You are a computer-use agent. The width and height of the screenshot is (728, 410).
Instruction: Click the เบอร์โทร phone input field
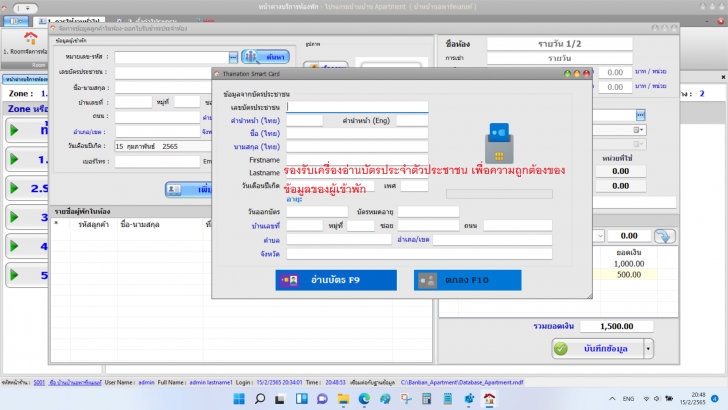tap(157, 161)
